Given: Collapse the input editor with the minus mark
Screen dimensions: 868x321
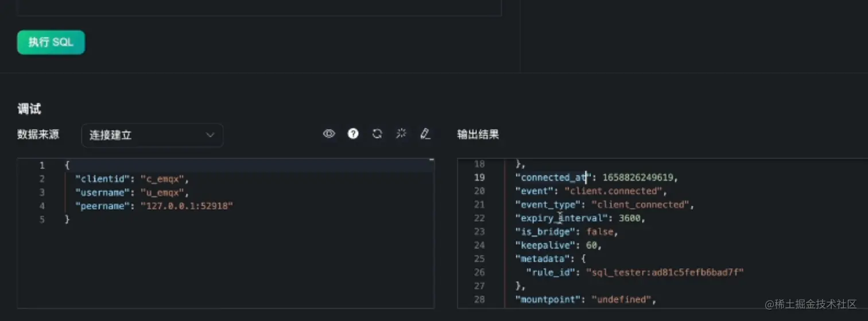Looking at the screenshot, I should tap(431, 161).
